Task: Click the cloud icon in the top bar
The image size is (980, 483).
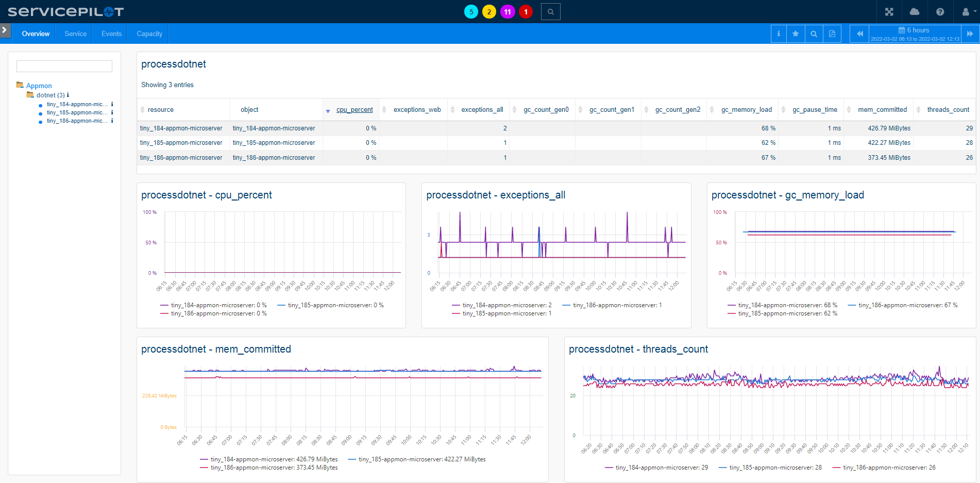Action: [x=914, y=11]
